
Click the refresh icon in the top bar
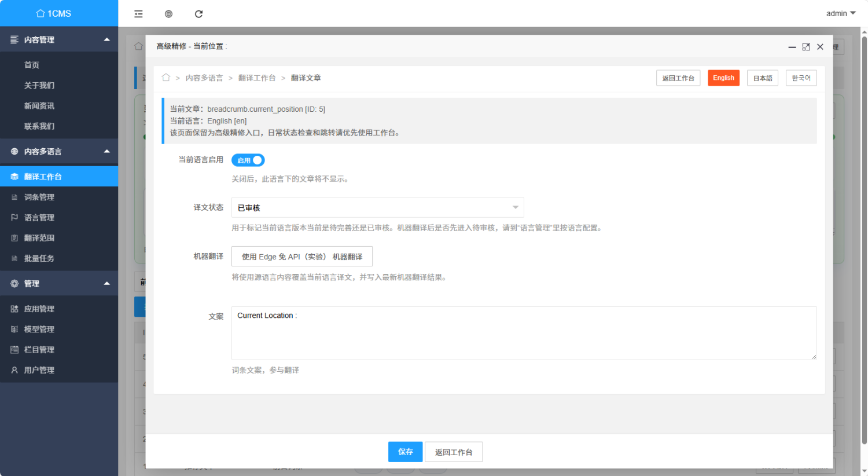(x=198, y=14)
